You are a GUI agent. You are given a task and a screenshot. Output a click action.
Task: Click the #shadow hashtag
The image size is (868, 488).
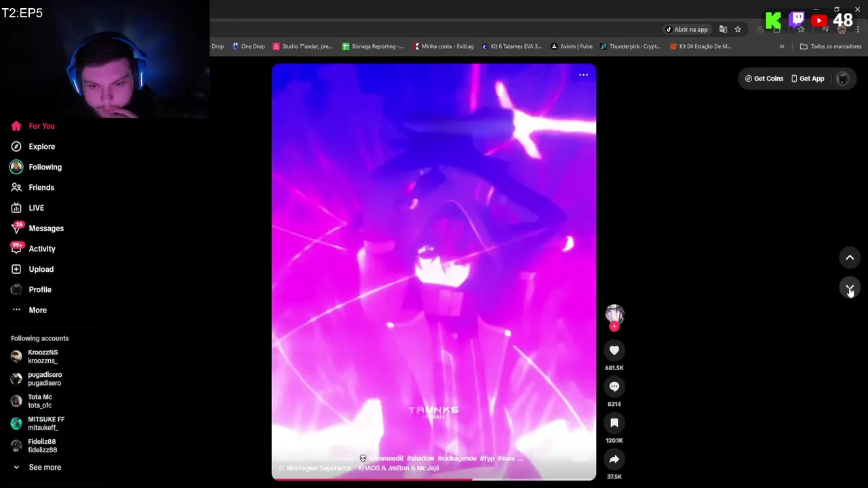pos(420,459)
